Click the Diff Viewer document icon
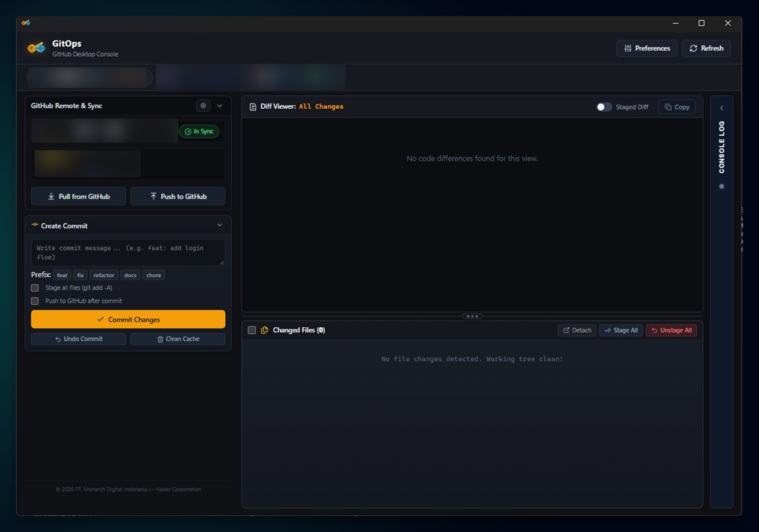This screenshot has height=532, width=759. click(253, 107)
